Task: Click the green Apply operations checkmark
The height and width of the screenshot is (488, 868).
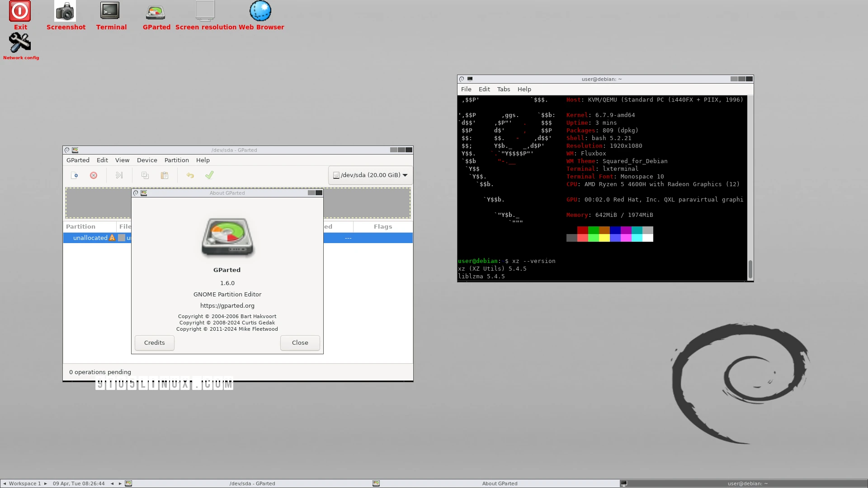Action: 209,175
